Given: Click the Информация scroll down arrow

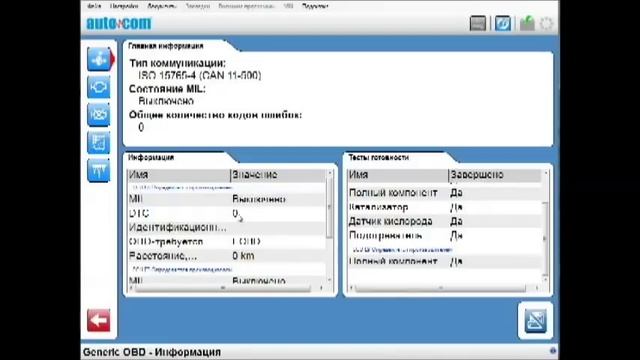Looking at the screenshot, I should coord(330,280).
